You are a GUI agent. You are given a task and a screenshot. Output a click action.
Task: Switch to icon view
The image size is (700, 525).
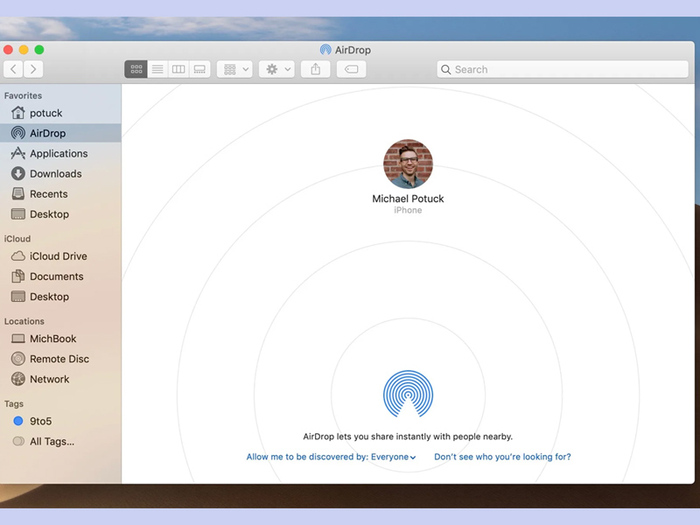(136, 69)
